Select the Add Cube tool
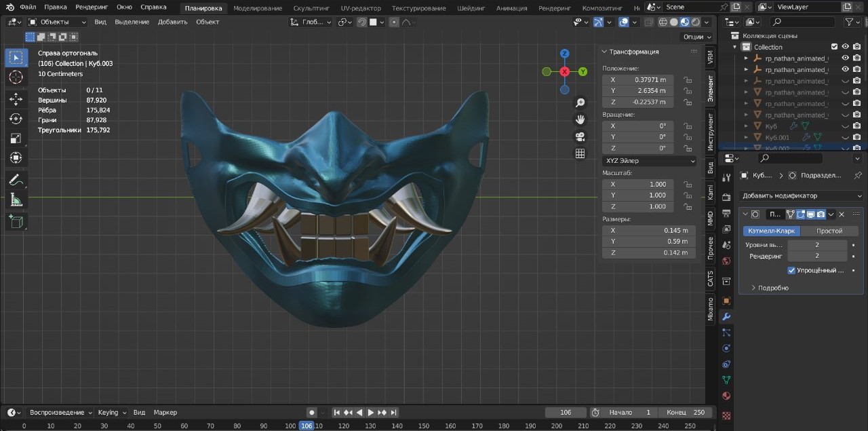868x431 pixels. click(x=16, y=221)
